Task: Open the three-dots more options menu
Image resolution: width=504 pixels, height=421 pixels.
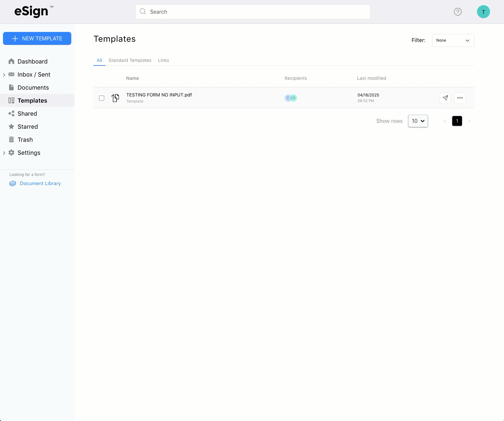Action: [x=460, y=98]
